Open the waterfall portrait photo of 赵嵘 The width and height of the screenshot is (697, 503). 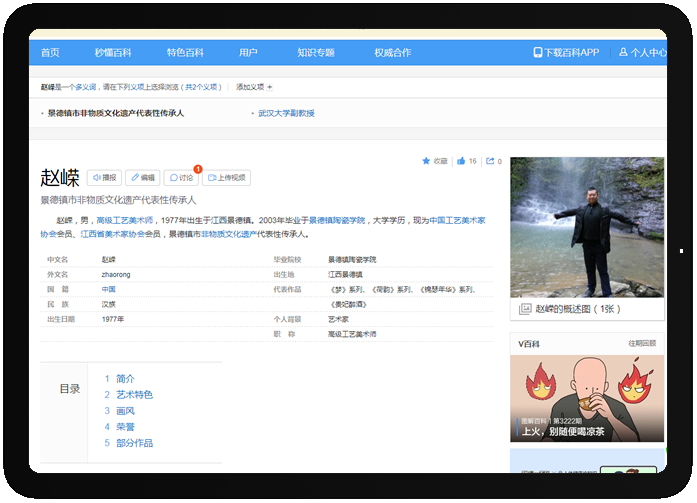(x=587, y=227)
